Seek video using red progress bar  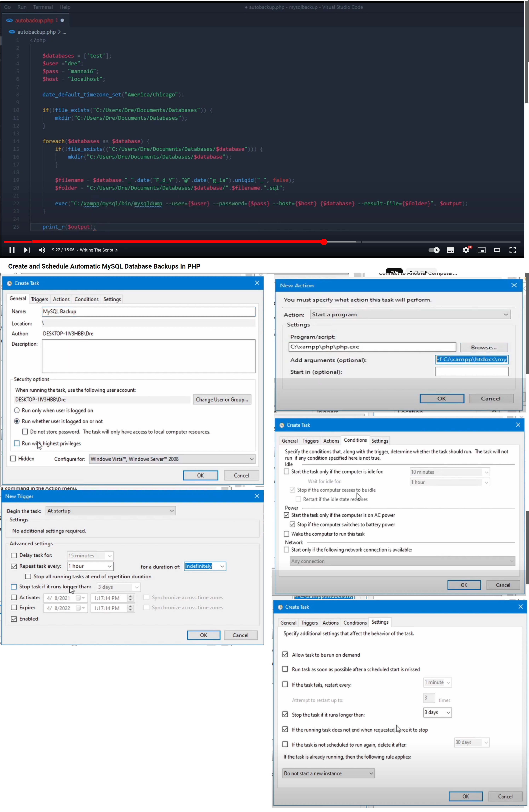pos(171,241)
